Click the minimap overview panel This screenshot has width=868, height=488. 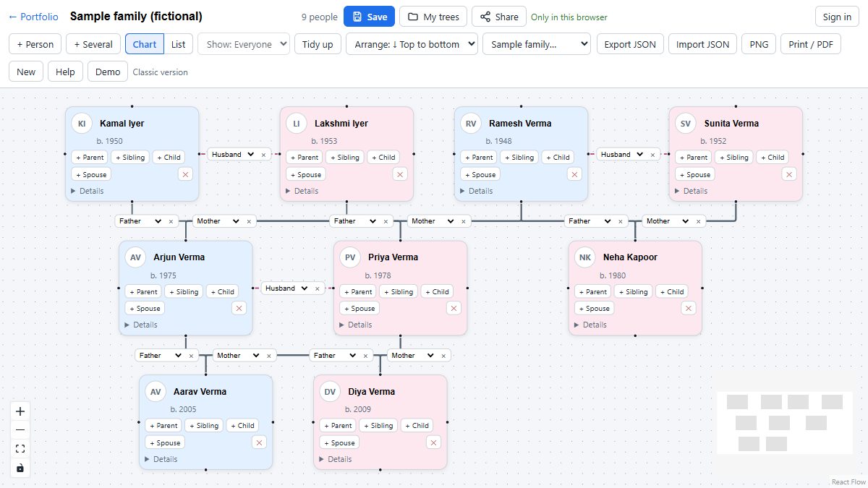pos(784,421)
